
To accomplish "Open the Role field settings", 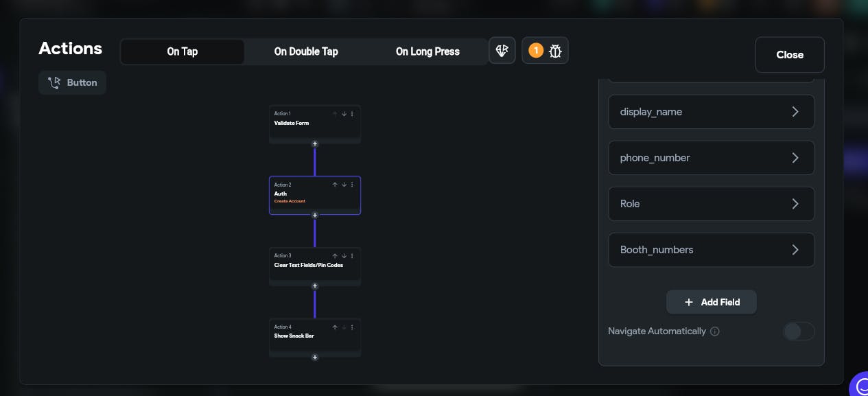I will (x=711, y=204).
